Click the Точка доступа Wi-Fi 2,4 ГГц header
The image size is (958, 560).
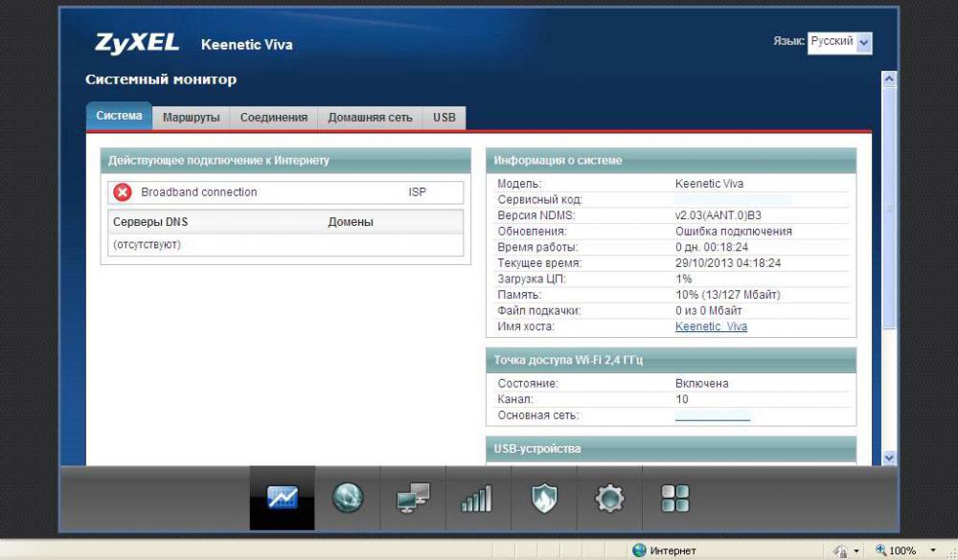[671, 360]
